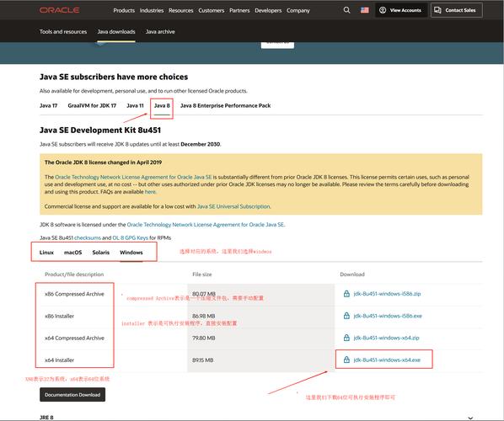Click the x64 Compressed Archive description

tap(74, 338)
